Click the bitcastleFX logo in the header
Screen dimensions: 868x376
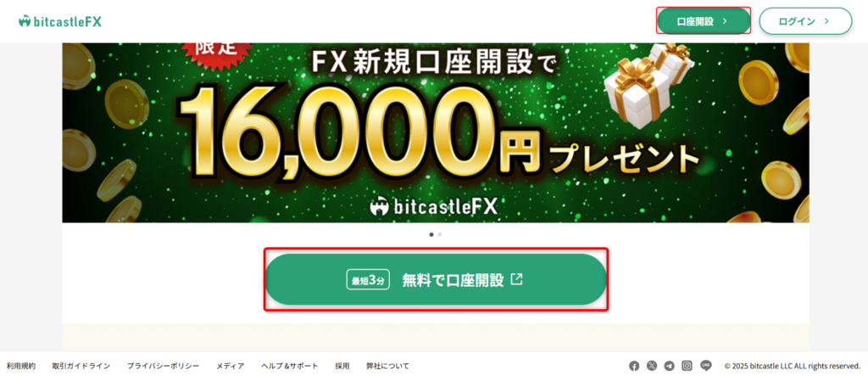60,21
